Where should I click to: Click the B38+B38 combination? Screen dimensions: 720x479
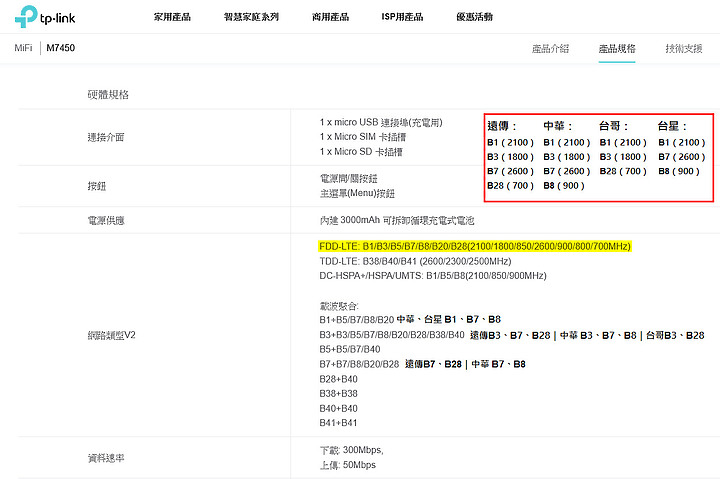click(x=338, y=394)
